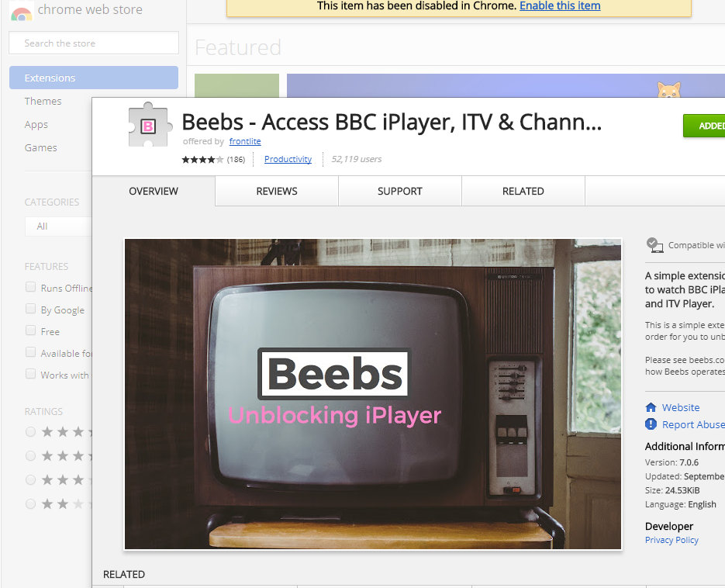This screenshot has width=725, height=588.
Task: Click the (186) review count
Action: (236, 160)
